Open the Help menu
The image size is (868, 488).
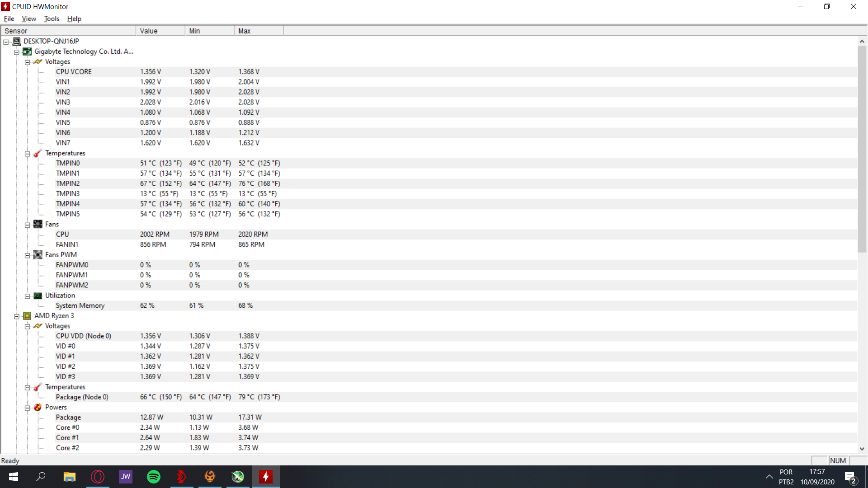coord(74,19)
